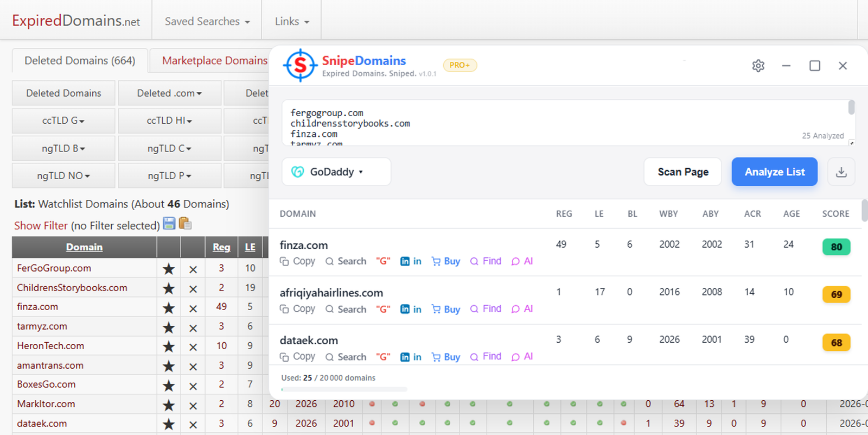868x435 pixels.
Task: Buy dataek.com via cart
Action: pyautogui.click(x=445, y=357)
